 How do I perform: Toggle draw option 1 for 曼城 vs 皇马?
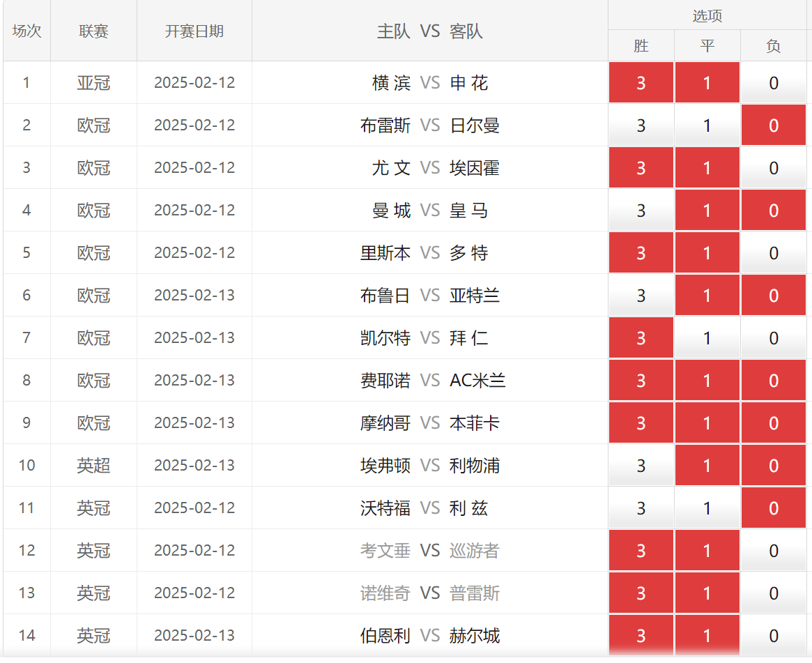pyautogui.click(x=707, y=210)
